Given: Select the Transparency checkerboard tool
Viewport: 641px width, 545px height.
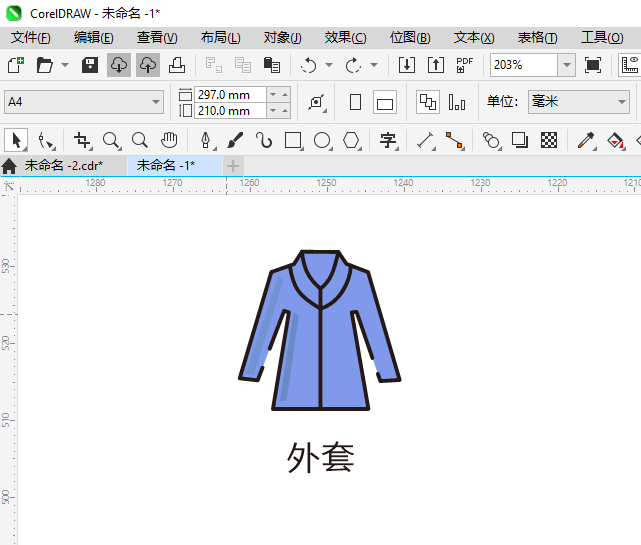Looking at the screenshot, I should pos(549,141).
